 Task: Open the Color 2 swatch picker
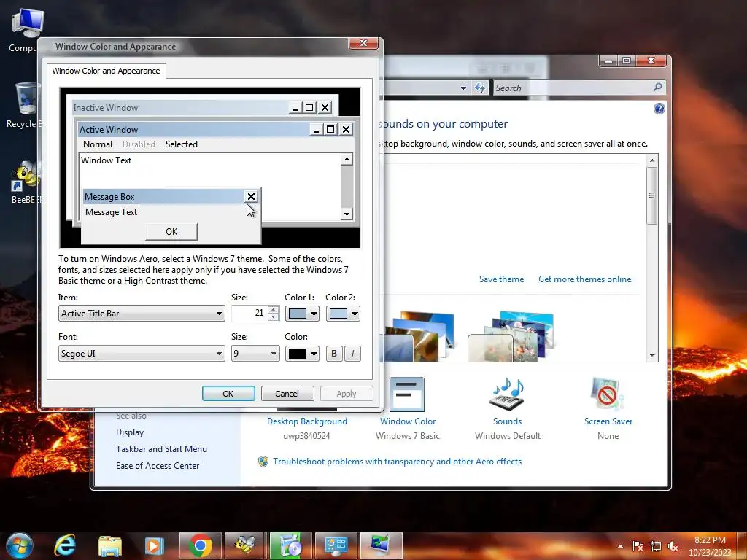coord(343,314)
